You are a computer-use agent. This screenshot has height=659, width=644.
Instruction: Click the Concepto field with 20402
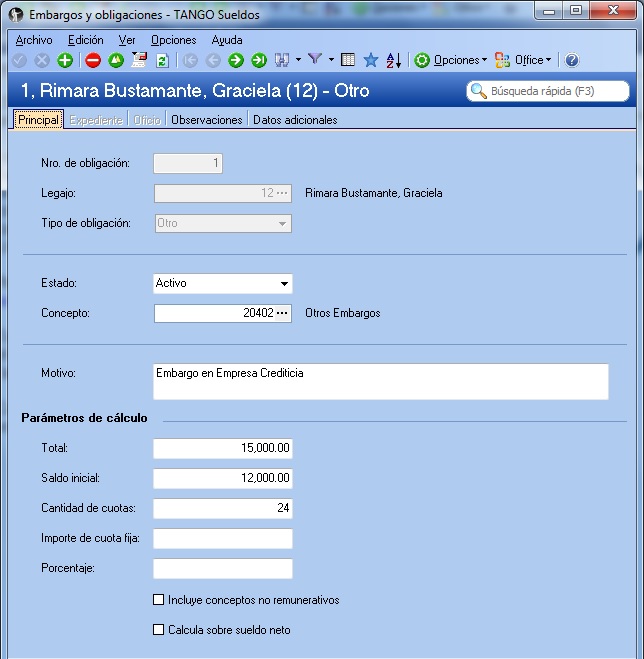pos(214,314)
